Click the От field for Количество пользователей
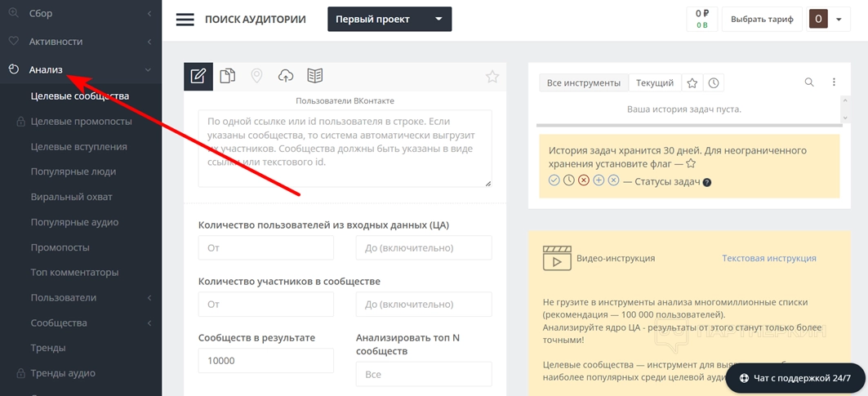Screen dimensions: 868x396 (x=265, y=247)
